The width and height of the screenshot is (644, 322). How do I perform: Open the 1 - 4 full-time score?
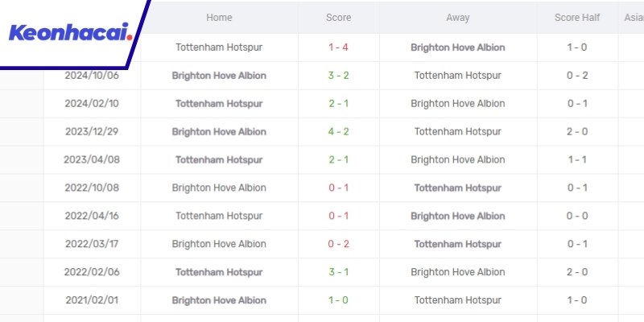[x=338, y=47]
